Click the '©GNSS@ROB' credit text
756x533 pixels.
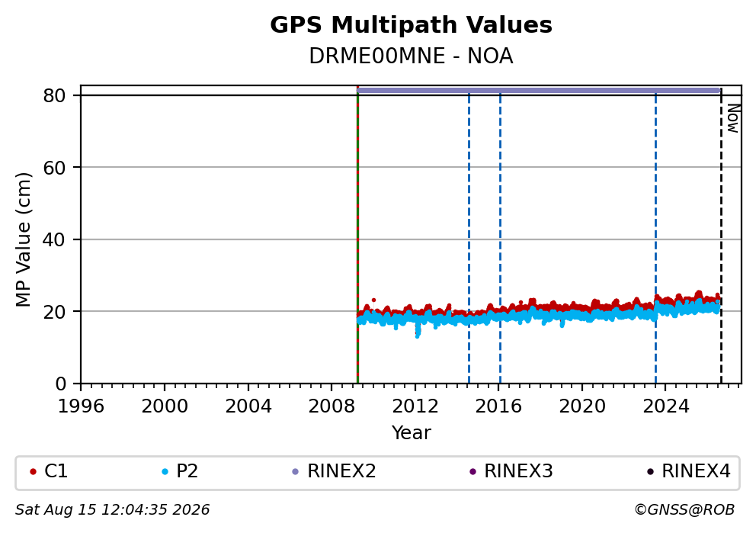tap(684, 510)
